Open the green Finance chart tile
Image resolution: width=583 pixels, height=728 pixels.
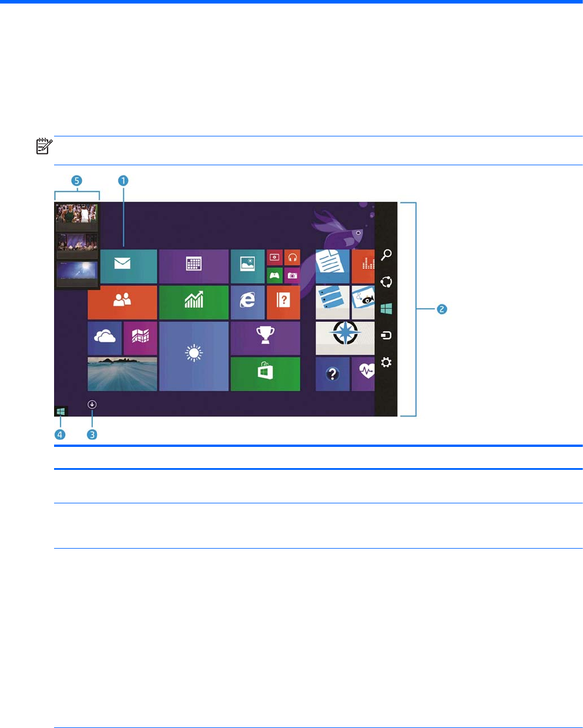(x=194, y=302)
